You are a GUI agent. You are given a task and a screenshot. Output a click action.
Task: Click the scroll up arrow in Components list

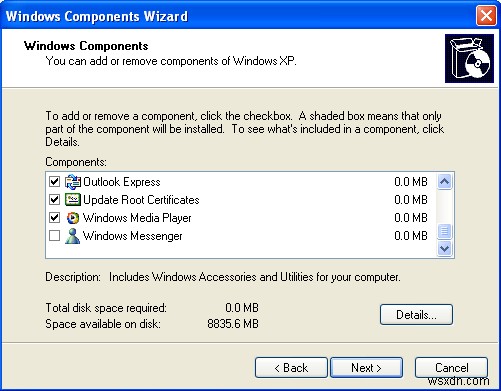click(445, 181)
